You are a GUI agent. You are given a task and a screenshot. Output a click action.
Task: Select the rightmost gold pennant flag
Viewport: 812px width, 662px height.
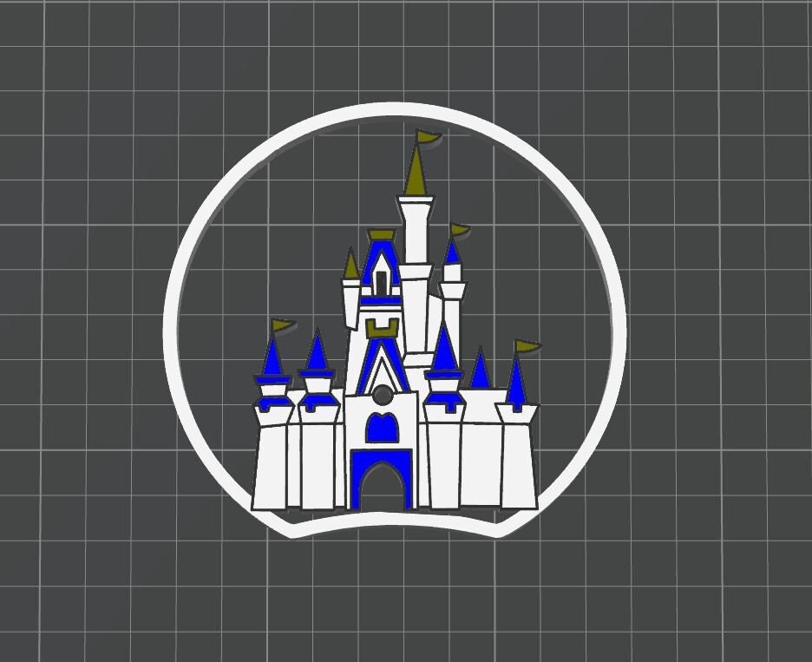[x=527, y=344]
